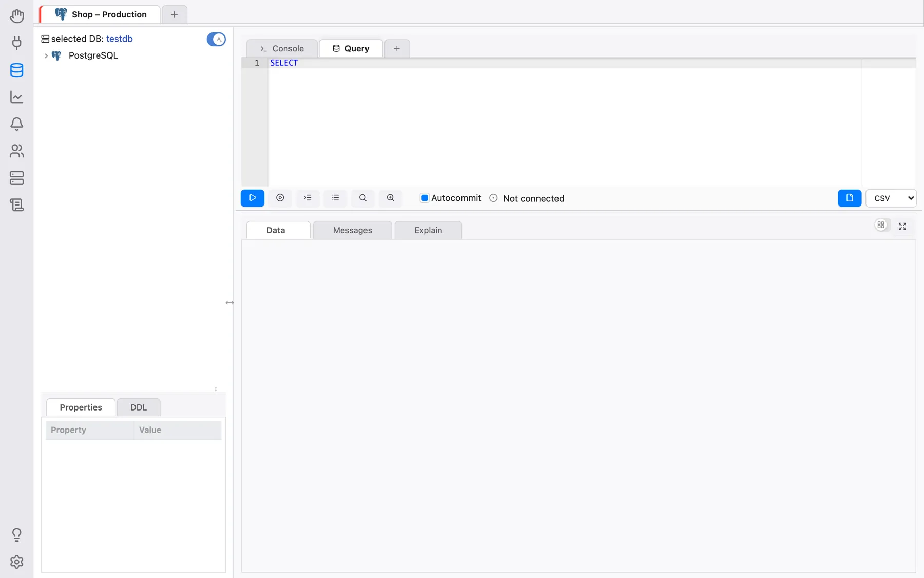
Task: Click the horizontal panel resize handle
Action: click(x=229, y=303)
